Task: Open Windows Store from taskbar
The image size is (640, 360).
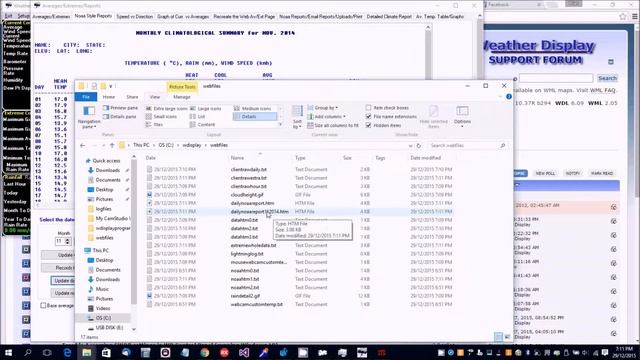Action: click(106, 352)
